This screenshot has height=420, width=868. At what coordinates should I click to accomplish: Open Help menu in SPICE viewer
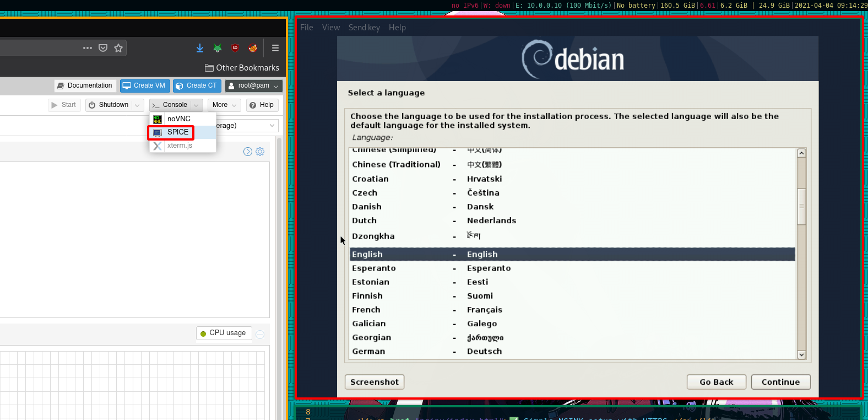tap(397, 28)
